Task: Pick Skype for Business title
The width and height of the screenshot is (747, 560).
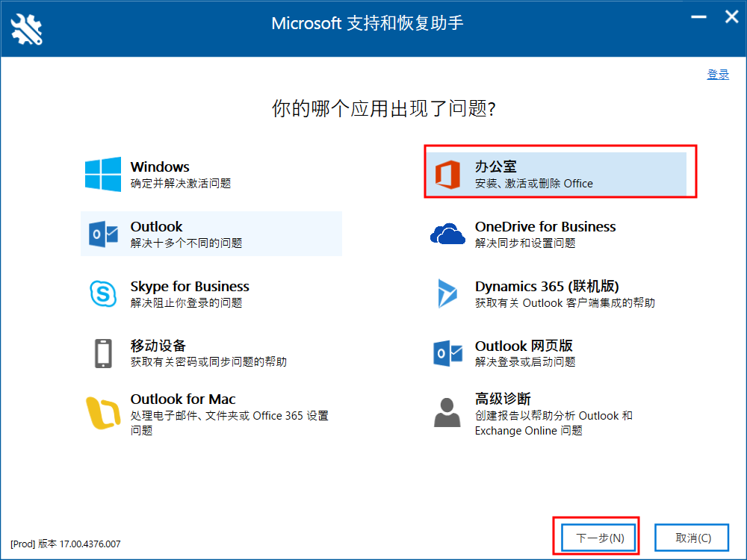Action: (190, 286)
